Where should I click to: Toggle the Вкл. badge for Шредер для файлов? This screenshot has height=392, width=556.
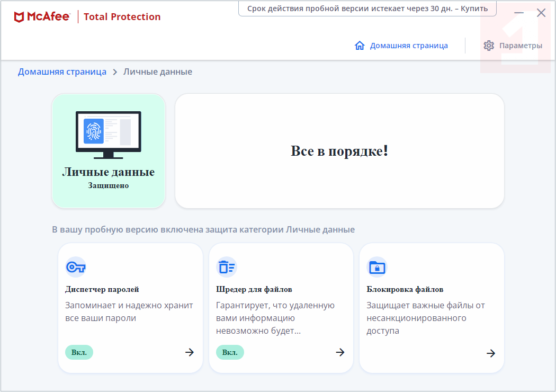[230, 352]
